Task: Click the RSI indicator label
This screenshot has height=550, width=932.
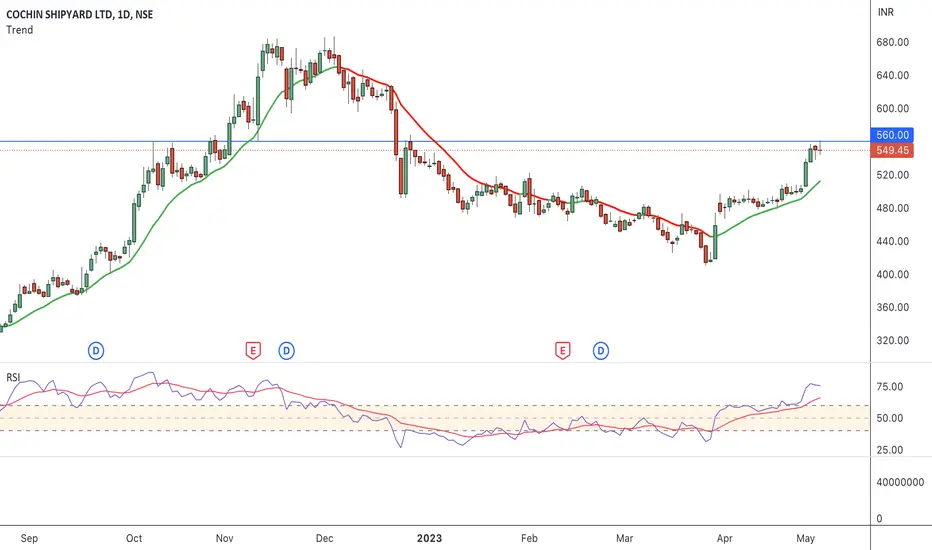Action: tap(13, 378)
